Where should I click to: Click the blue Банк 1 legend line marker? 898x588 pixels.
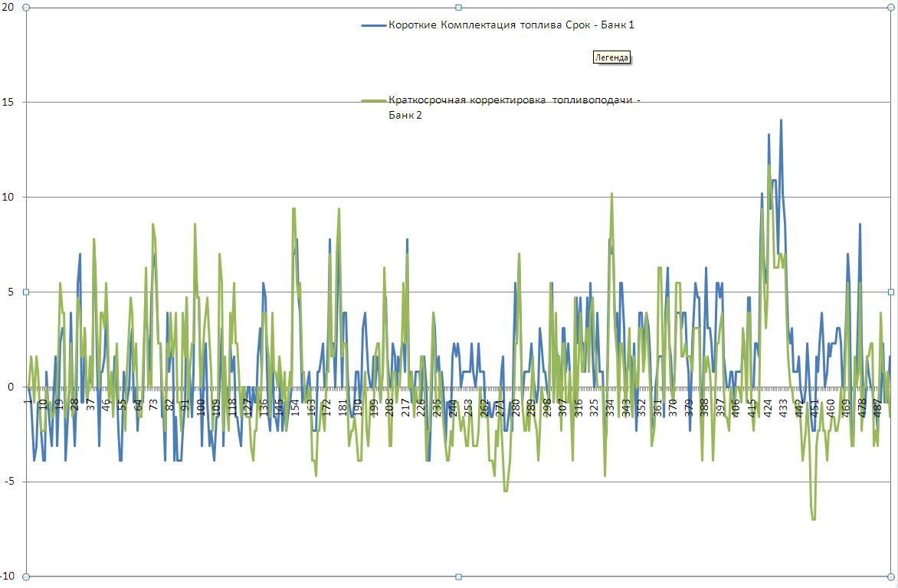[x=374, y=25]
